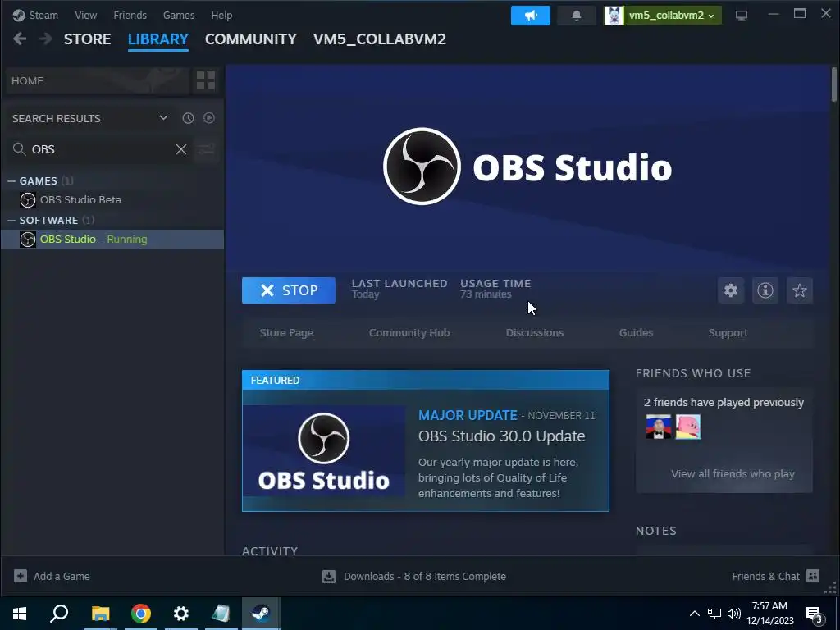Viewport: 840px width, 630px height.
Task: Collapse the SOFTWARE category
Action: (x=11, y=220)
